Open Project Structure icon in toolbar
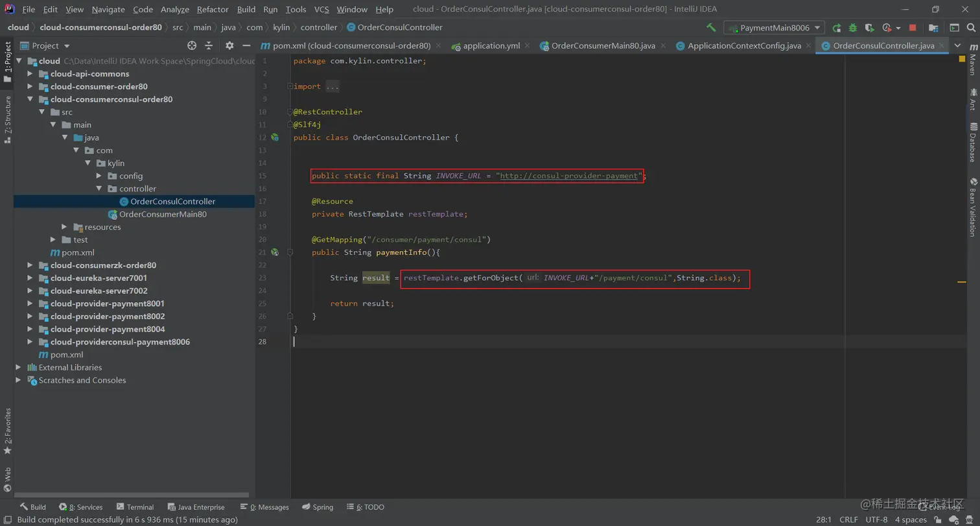The height and width of the screenshot is (526, 980). pyautogui.click(x=933, y=28)
